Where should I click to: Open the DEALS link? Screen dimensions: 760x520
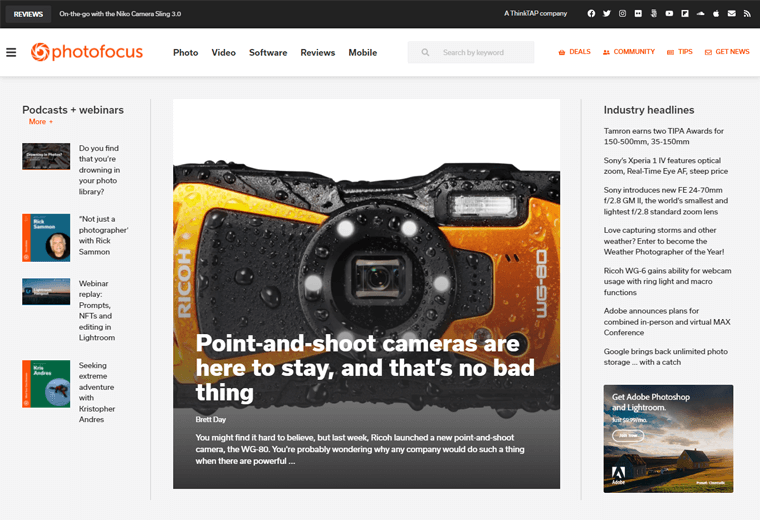click(575, 52)
